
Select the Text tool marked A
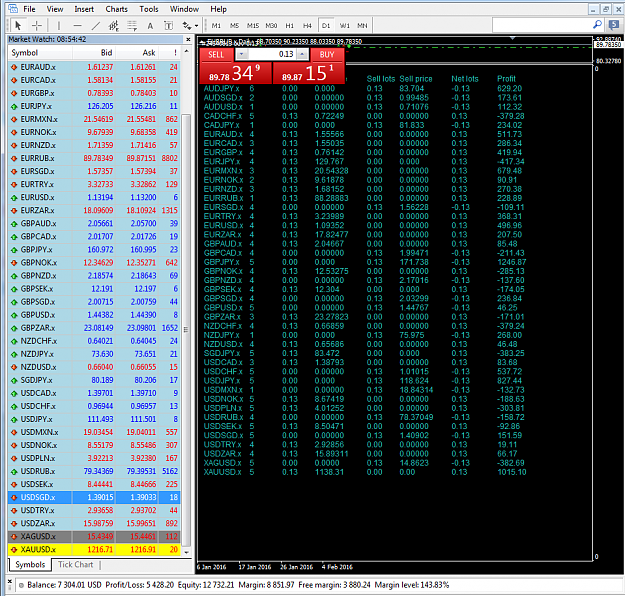[x=150, y=26]
